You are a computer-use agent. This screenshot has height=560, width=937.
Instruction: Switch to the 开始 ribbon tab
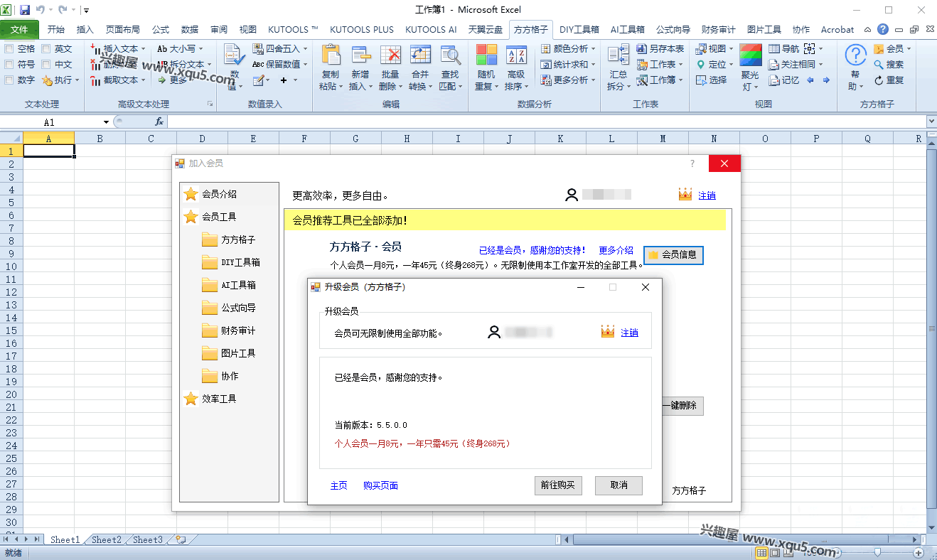[x=56, y=30]
